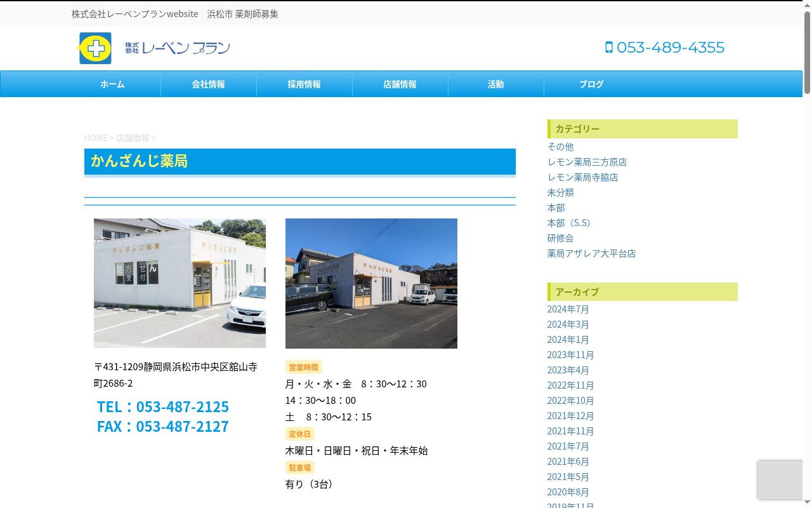Go to HOME breadcrumb link
812x508 pixels.
(96, 138)
